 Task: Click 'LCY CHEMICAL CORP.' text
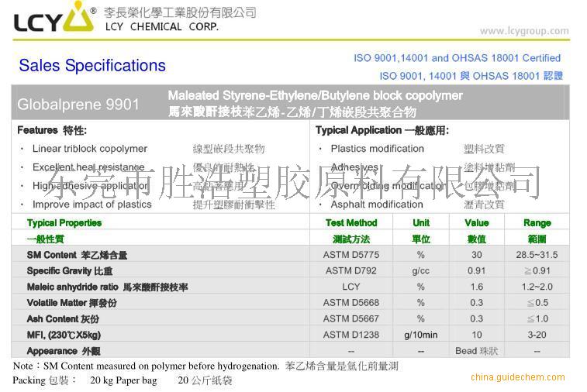click(x=162, y=27)
